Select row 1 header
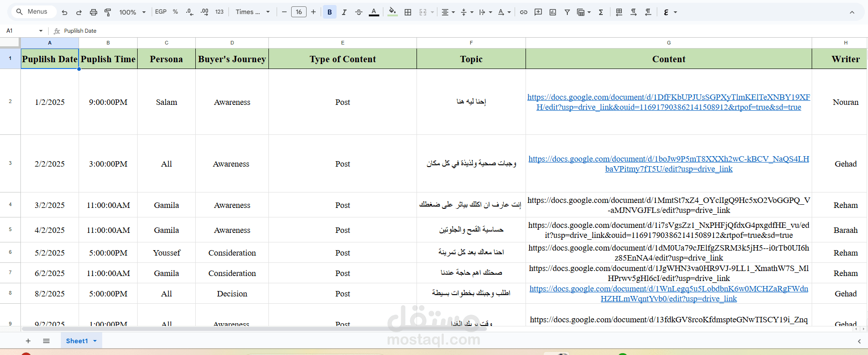Viewport: 868px width, 355px height. point(10,59)
